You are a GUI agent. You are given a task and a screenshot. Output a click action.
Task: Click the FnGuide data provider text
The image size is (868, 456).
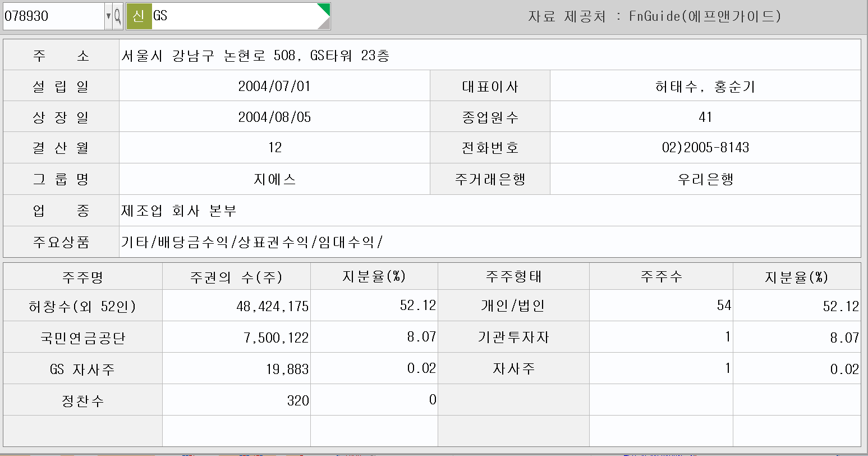point(654,16)
